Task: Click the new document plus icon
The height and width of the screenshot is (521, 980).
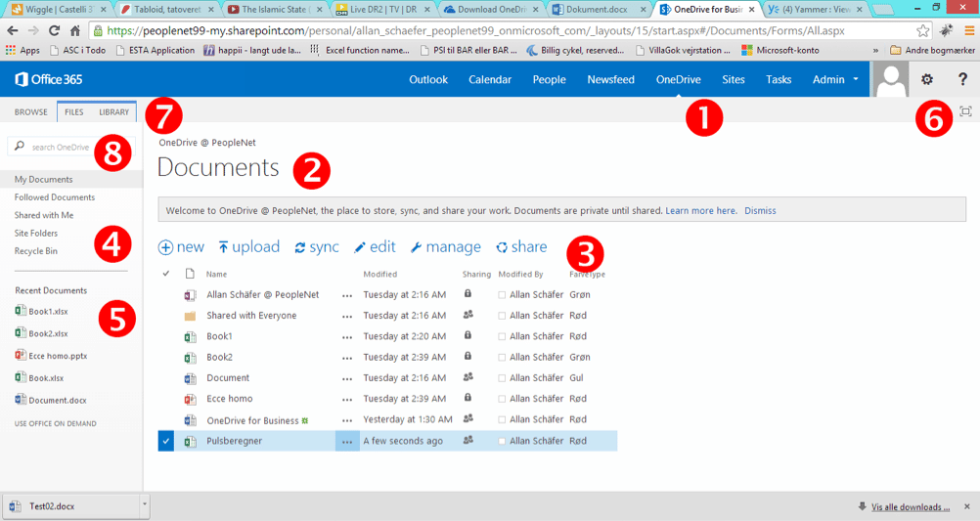Action: 166,247
